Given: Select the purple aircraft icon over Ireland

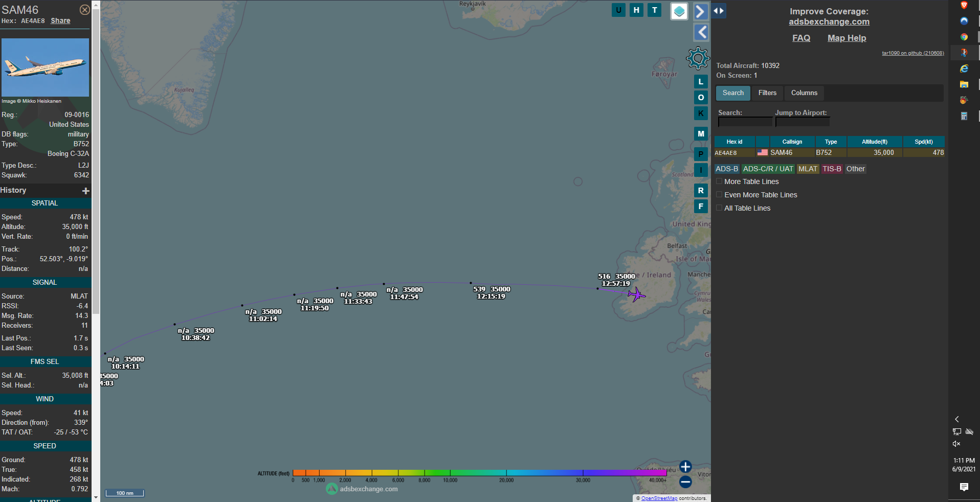Looking at the screenshot, I should point(636,294).
